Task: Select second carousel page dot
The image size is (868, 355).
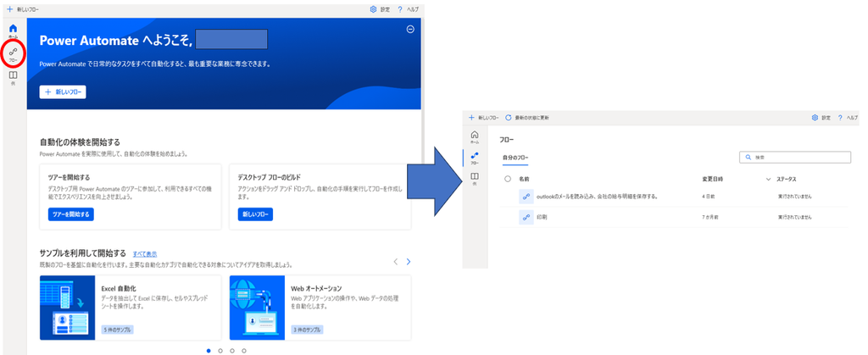Action: click(220, 350)
